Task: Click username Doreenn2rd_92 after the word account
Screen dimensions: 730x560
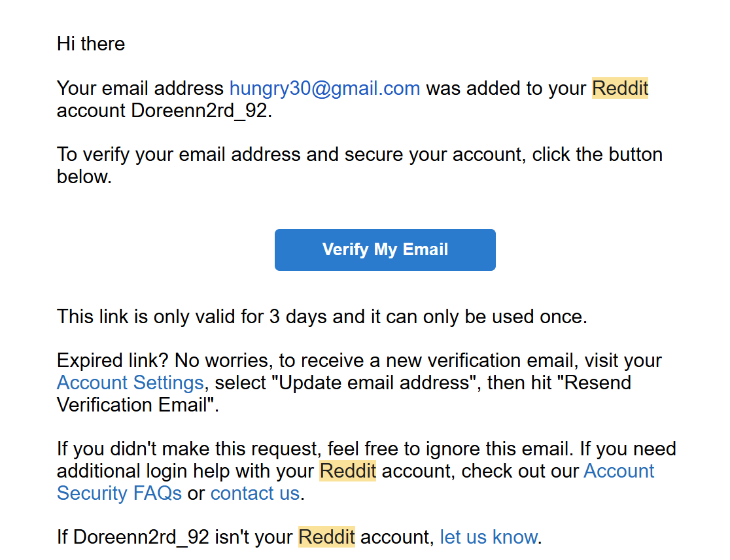Action: 200,111
